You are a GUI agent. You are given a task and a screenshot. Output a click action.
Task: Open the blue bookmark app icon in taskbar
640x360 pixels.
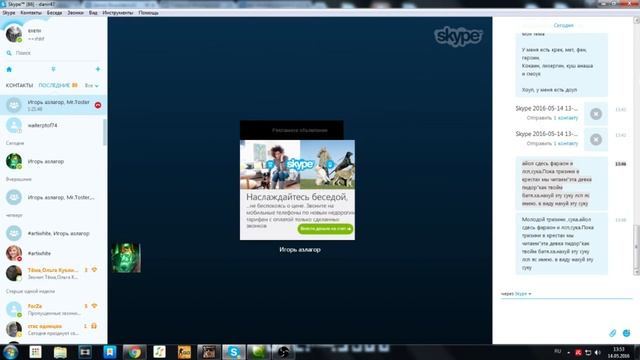coord(110,352)
